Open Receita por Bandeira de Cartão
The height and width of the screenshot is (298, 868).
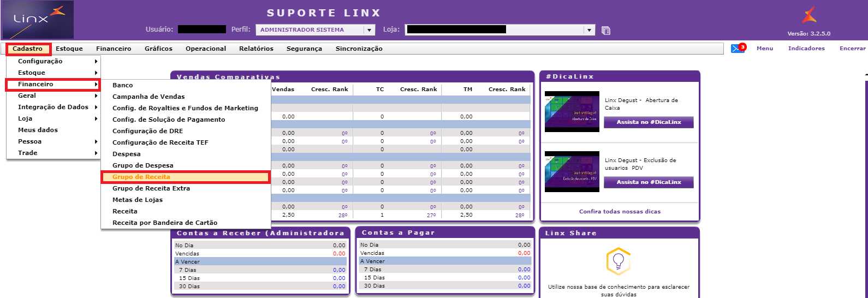186,223
